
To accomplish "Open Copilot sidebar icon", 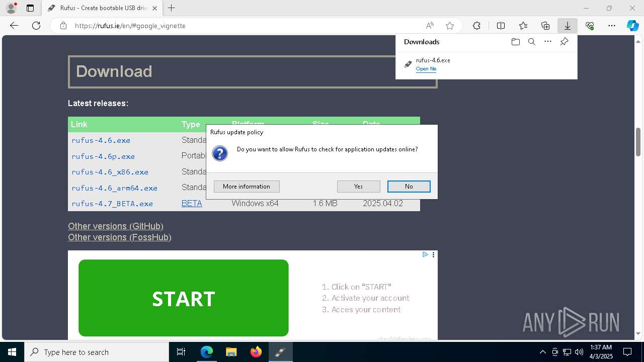I will [x=632, y=26].
